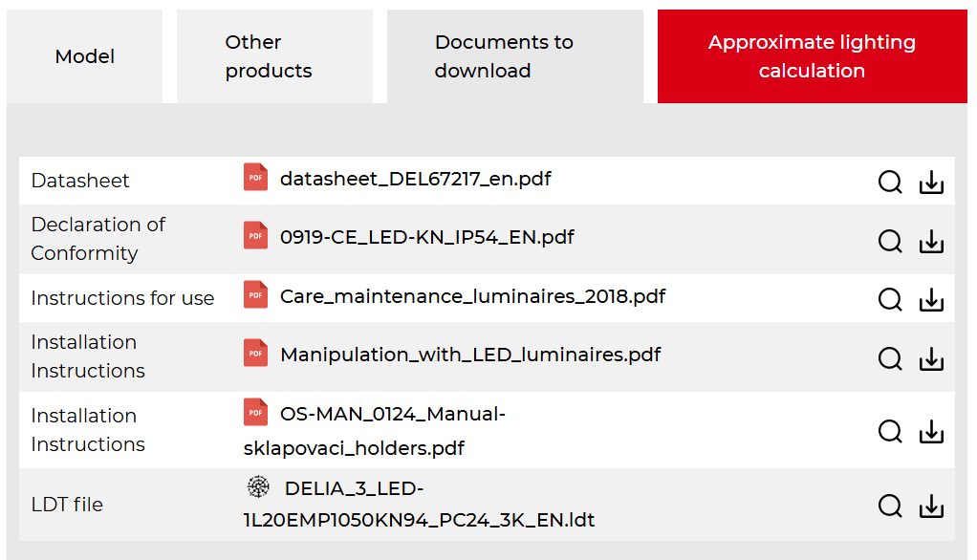
Task: Preview the datasheet PDF with magnifier icon
Action: coord(890,182)
